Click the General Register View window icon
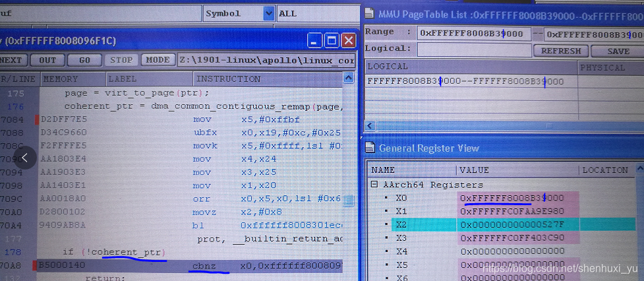Viewport: 644px width, 281px height. [x=370, y=148]
